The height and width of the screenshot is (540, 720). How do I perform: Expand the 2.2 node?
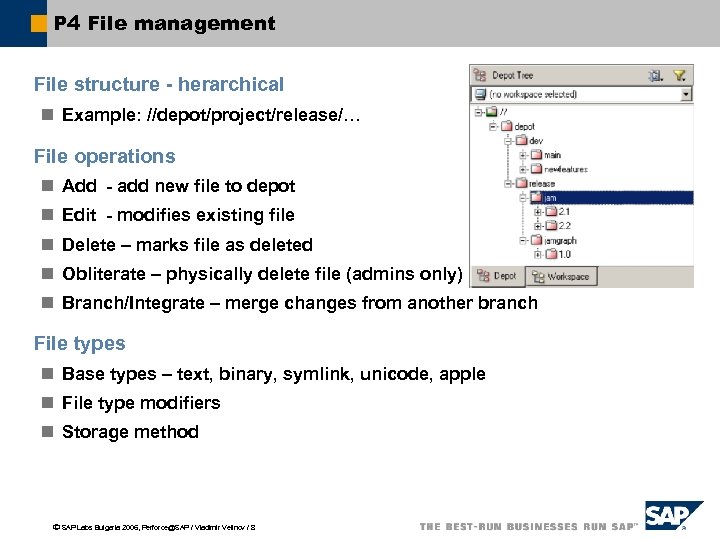[538, 226]
